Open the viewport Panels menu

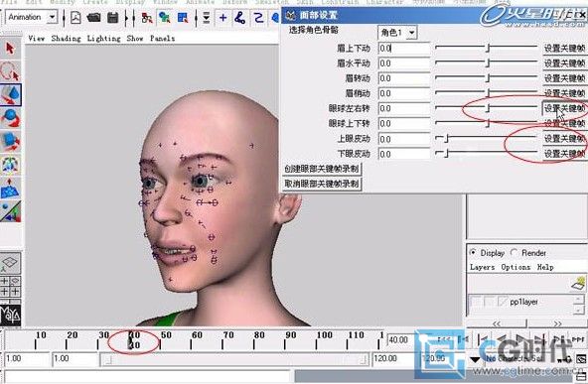(162, 39)
